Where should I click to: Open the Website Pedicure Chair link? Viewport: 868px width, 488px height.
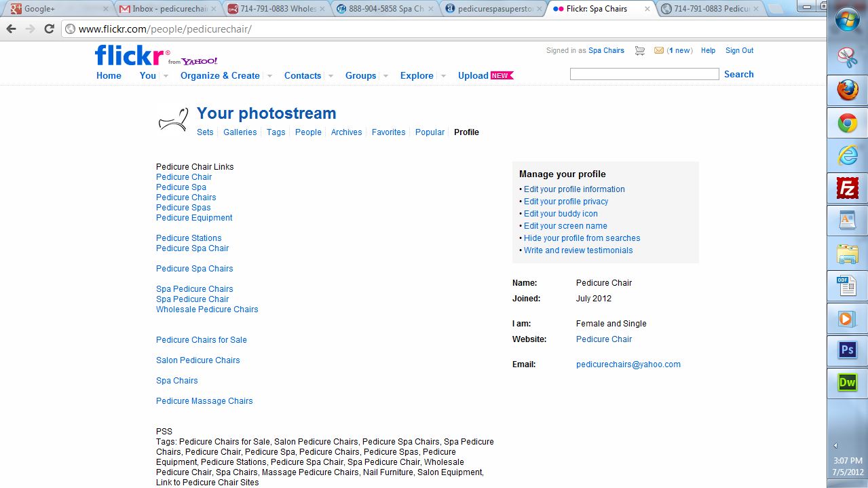[x=604, y=339]
